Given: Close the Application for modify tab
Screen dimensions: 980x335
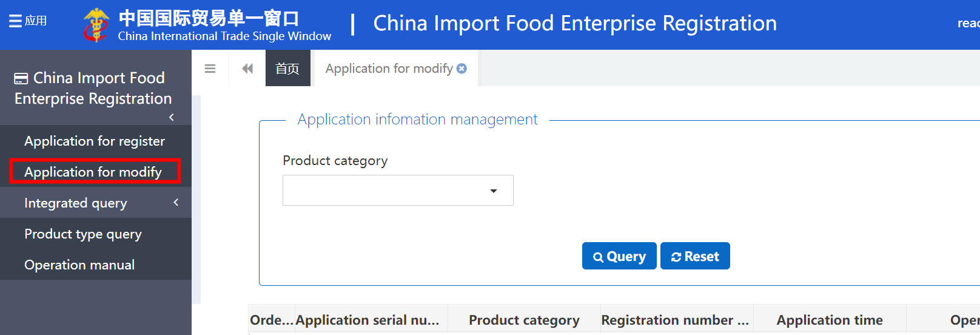Looking at the screenshot, I should [462, 69].
